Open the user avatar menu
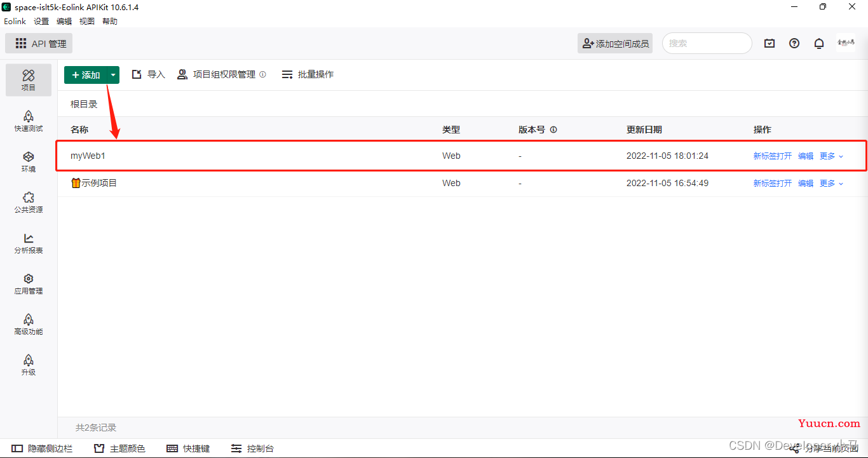The image size is (868, 458). (x=846, y=43)
